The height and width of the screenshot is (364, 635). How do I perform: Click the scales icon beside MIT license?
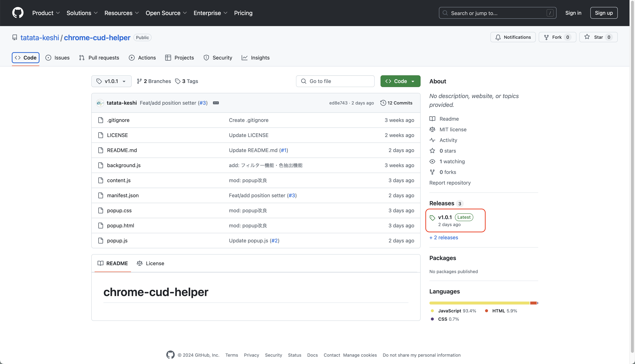click(x=432, y=129)
